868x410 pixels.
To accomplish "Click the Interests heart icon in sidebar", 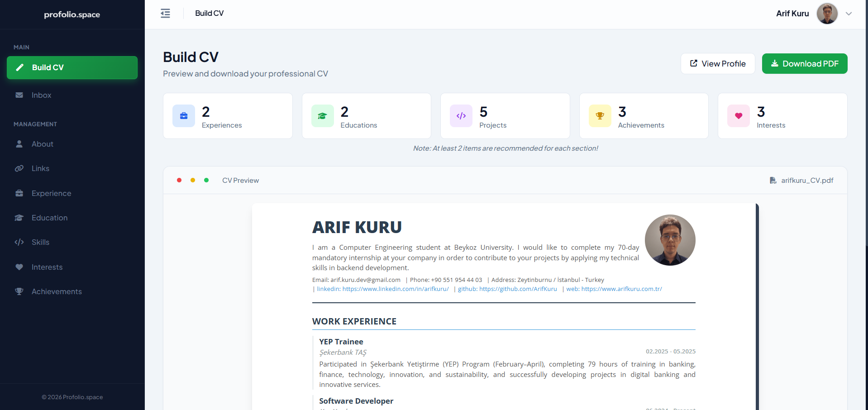I will point(19,267).
